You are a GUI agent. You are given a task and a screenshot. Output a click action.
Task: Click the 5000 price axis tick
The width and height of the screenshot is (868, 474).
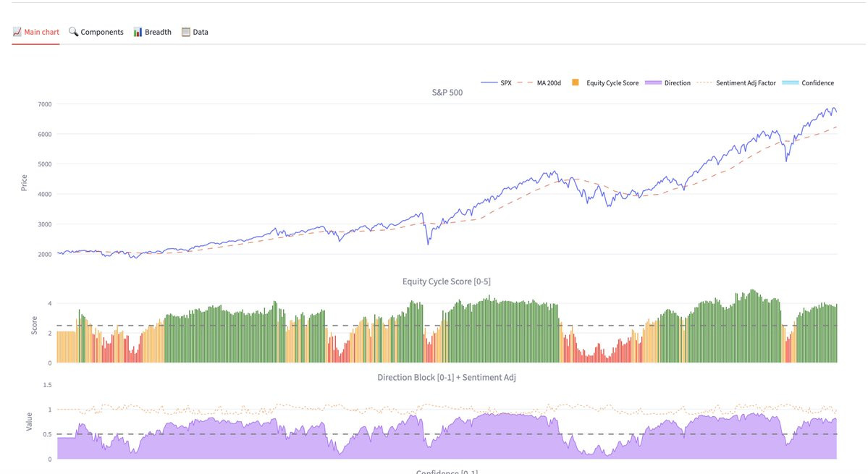point(45,164)
